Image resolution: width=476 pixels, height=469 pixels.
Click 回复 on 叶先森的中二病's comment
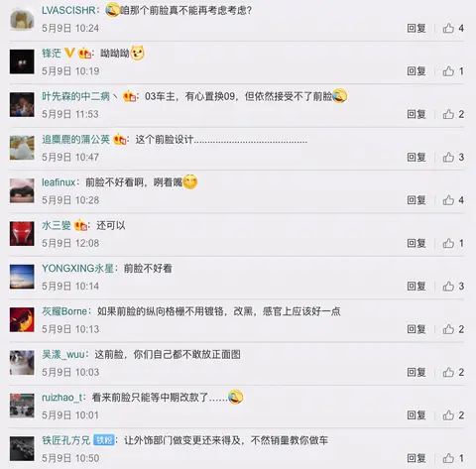[x=416, y=114]
